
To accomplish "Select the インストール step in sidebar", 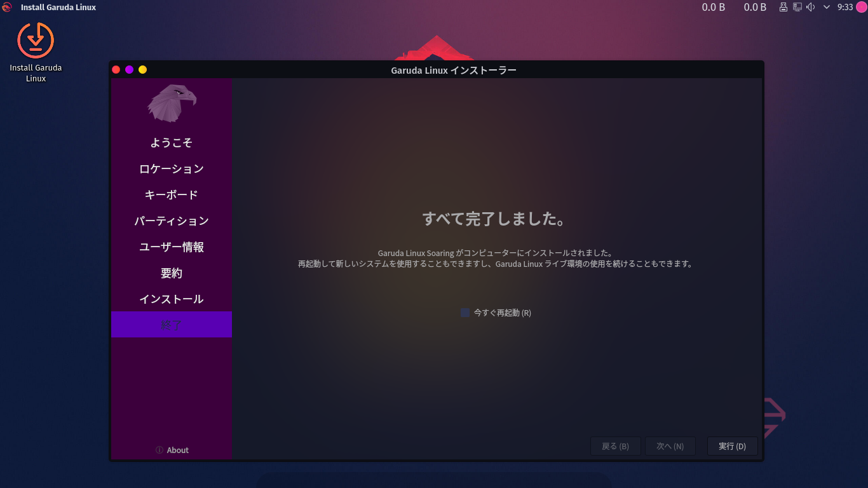I will coord(172,299).
